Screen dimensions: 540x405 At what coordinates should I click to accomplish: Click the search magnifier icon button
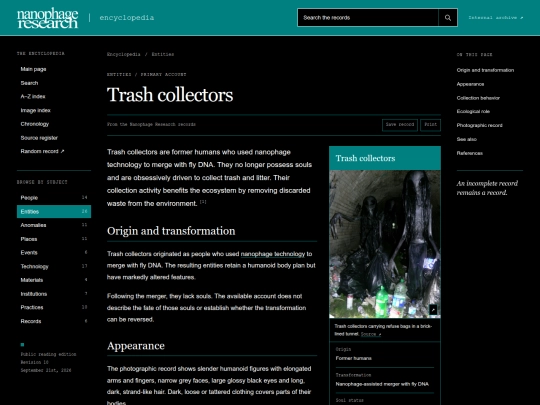(x=448, y=18)
